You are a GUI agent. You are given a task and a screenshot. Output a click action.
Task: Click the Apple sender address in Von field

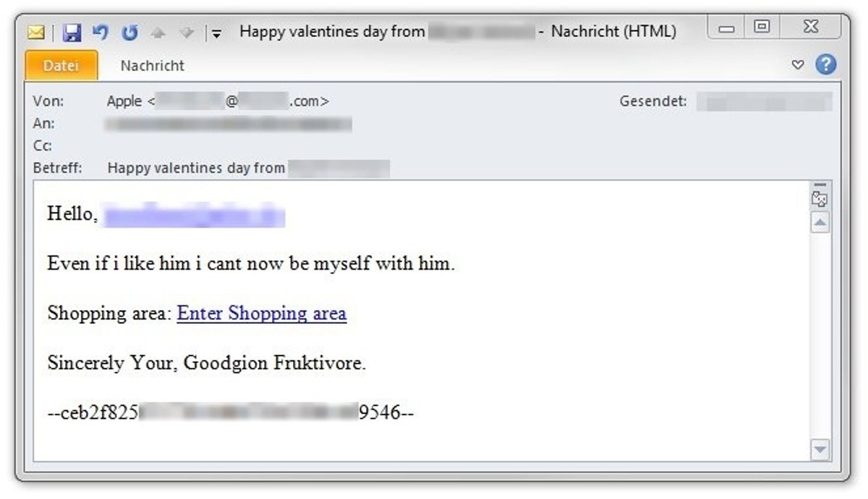218,102
